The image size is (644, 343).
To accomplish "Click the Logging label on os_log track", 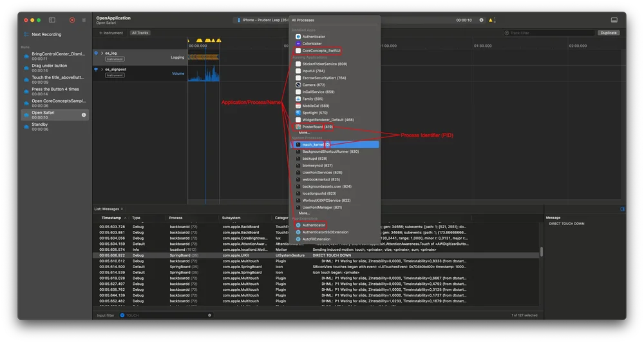I will pos(178,57).
